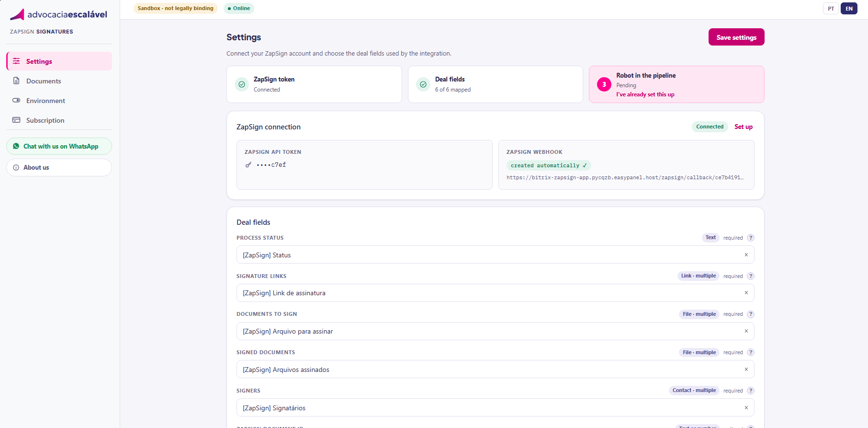Clear the Arquivos assinados field selection

click(x=746, y=370)
